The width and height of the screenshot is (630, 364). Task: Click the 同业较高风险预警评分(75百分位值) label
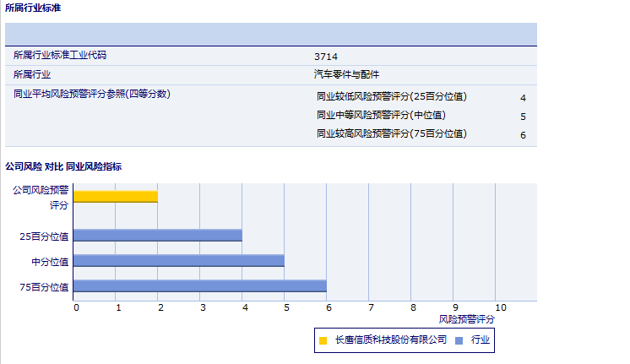[x=391, y=133]
